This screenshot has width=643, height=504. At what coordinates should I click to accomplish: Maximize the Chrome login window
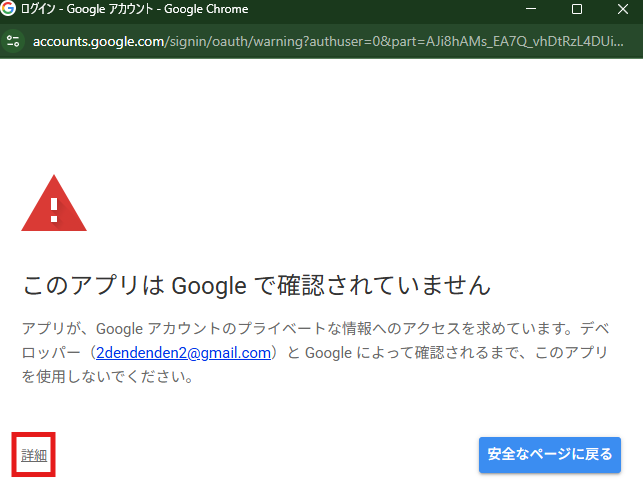tap(577, 9)
